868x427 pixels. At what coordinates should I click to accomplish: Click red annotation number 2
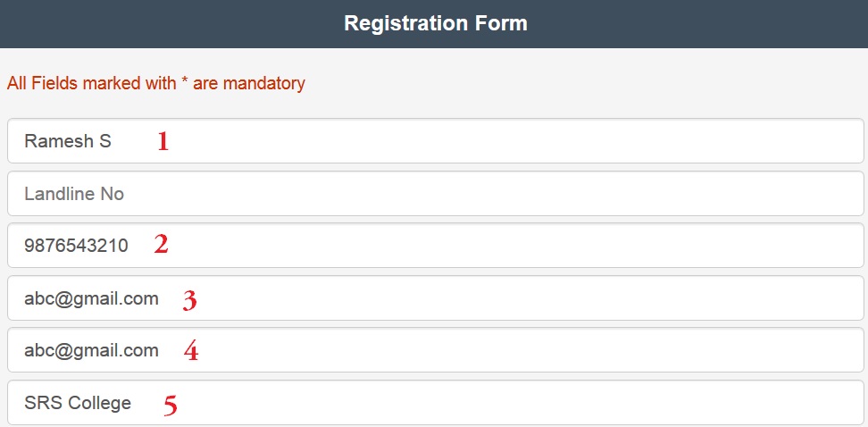click(x=161, y=245)
